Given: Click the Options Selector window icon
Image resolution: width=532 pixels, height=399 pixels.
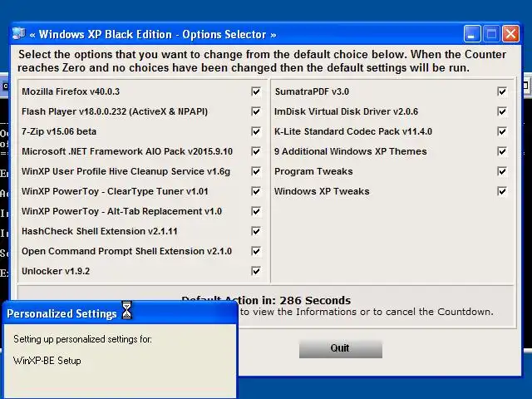Looking at the screenshot, I should tap(18, 34).
